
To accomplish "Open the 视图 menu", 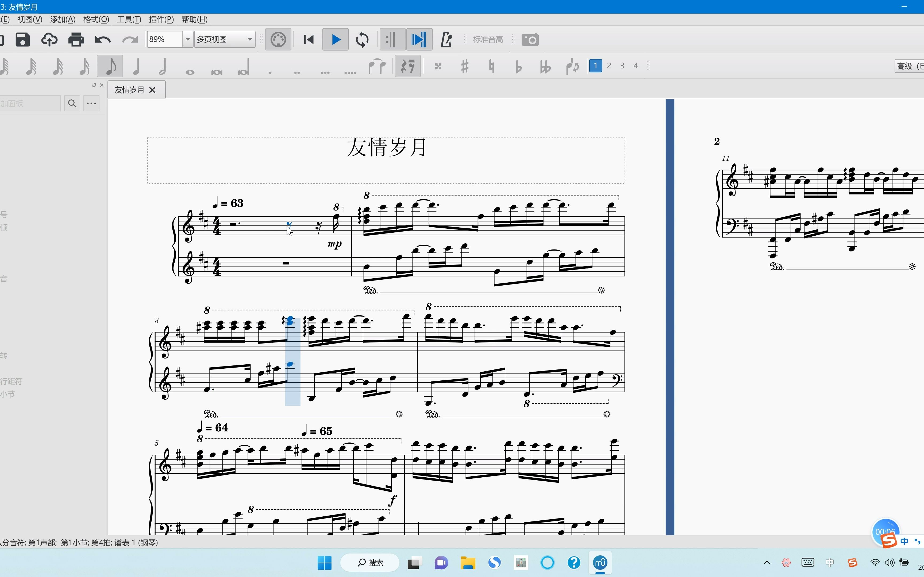I will tap(29, 19).
